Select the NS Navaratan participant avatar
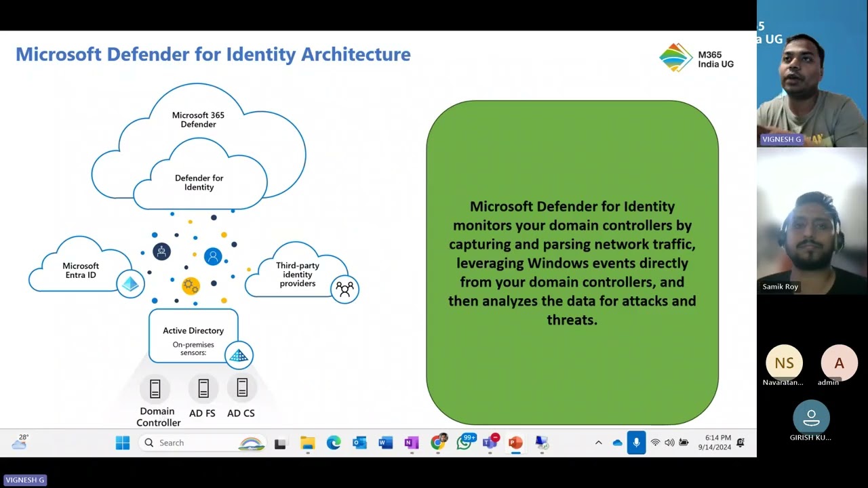868x488 pixels. point(784,363)
